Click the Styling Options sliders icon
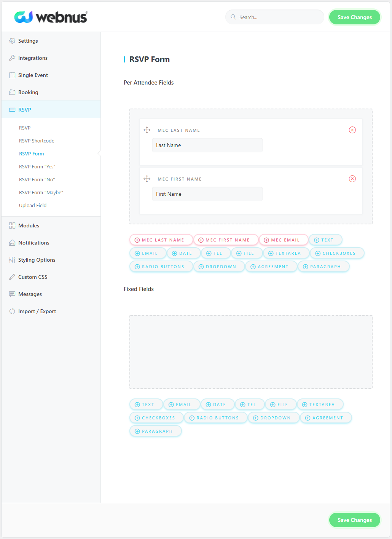Image resolution: width=392 pixels, height=539 pixels. click(12, 260)
